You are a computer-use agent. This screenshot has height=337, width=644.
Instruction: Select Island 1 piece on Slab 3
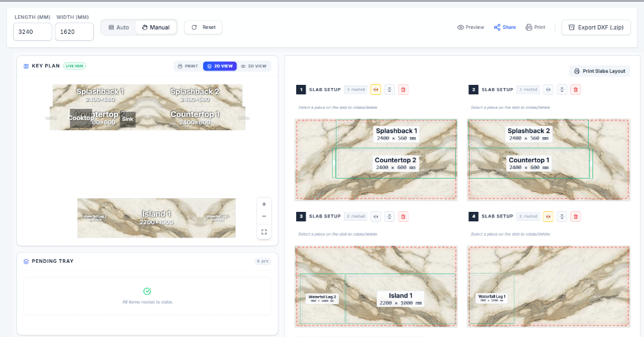coord(400,299)
